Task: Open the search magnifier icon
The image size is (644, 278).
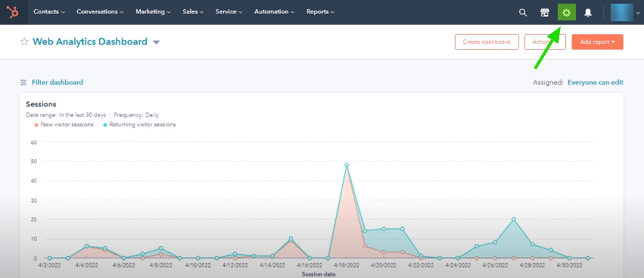Action: 523,13
